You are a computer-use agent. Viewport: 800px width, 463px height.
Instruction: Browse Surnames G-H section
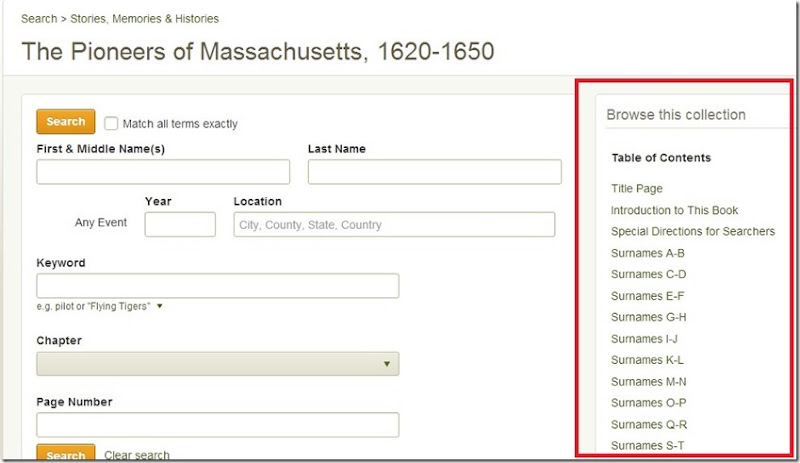648,317
